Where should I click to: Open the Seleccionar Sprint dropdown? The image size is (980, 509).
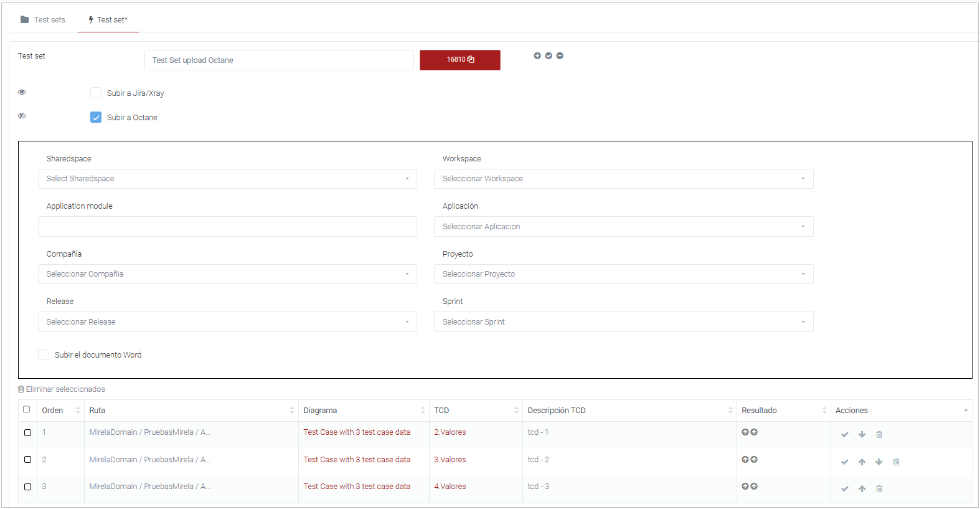(x=623, y=322)
